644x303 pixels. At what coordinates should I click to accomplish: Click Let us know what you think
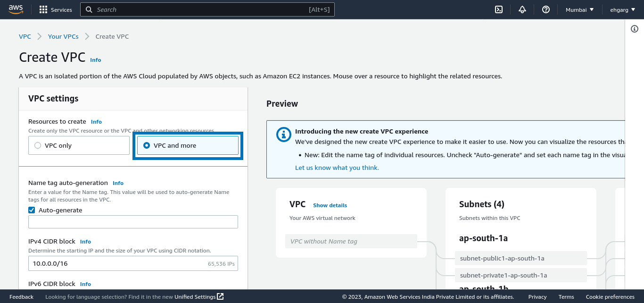[x=337, y=168]
